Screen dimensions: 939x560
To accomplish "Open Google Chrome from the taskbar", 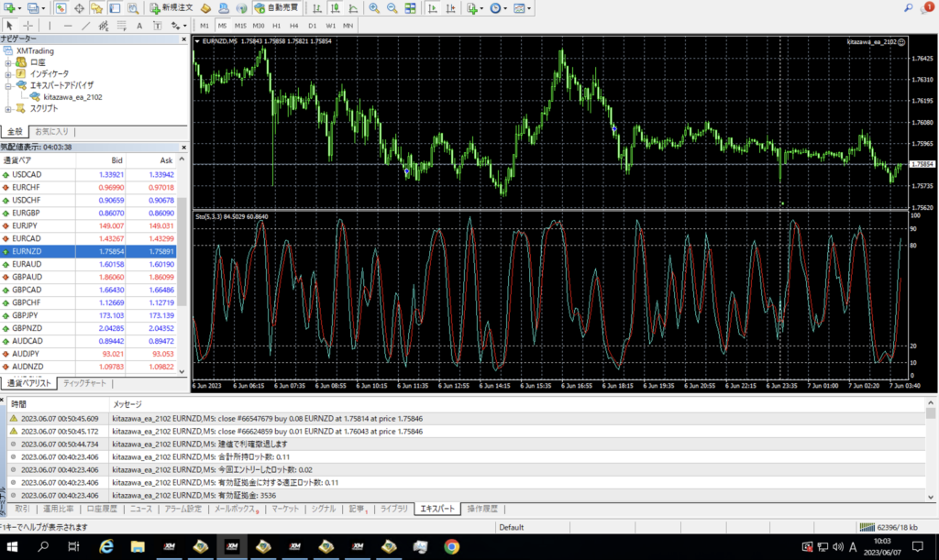I will 451,546.
